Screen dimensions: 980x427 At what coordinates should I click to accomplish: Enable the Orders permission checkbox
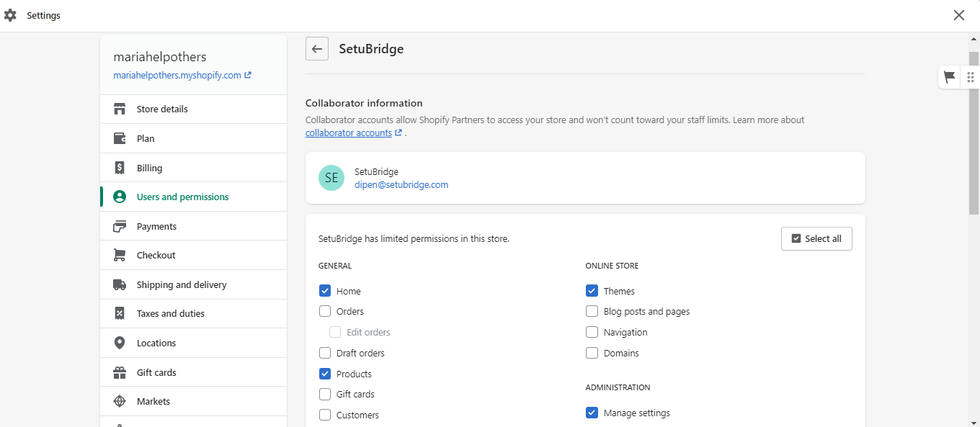click(325, 312)
